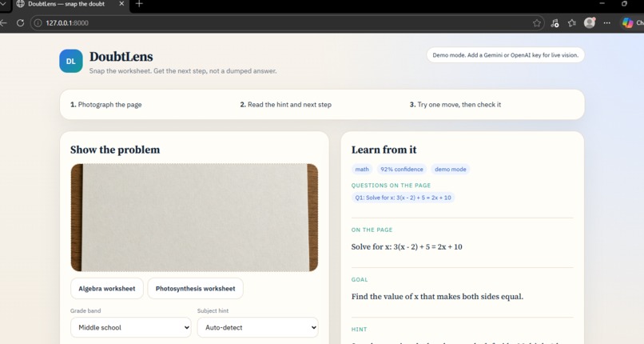Open browser settings and more menu
Image resolution: width=644 pixels, height=344 pixels.
[606, 23]
